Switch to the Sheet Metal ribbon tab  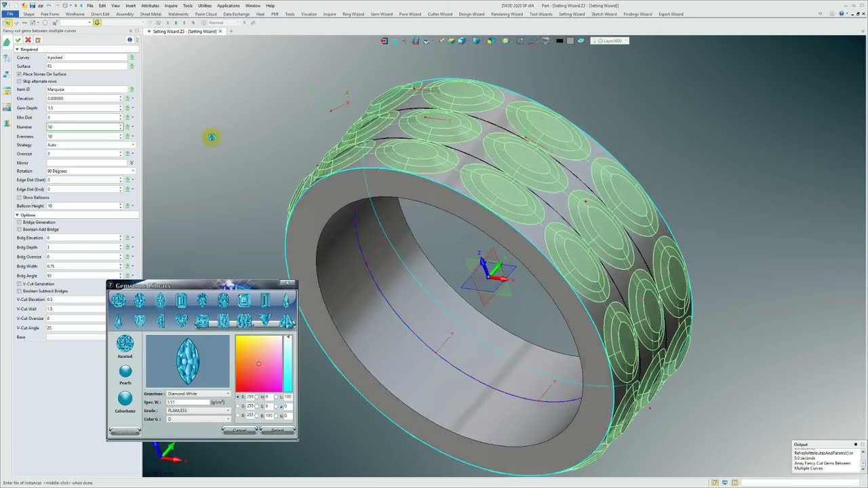click(151, 14)
